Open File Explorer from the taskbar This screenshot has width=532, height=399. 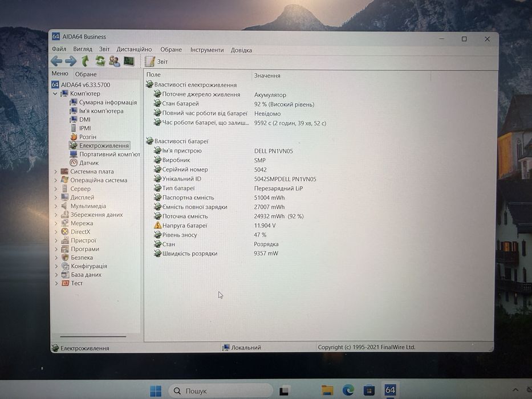(x=327, y=390)
